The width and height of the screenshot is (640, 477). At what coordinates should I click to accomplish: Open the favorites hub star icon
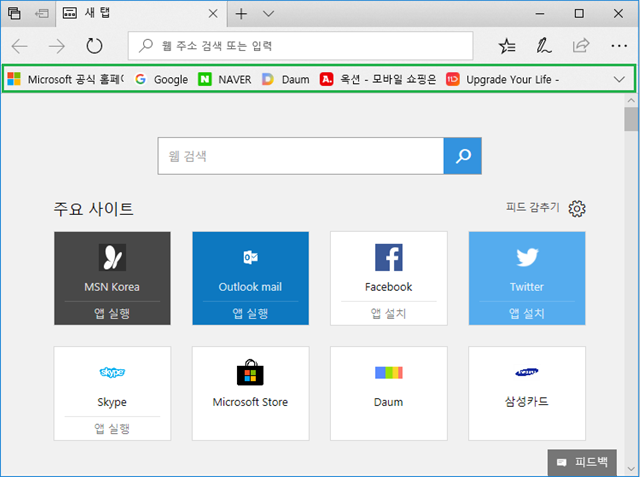[507, 46]
